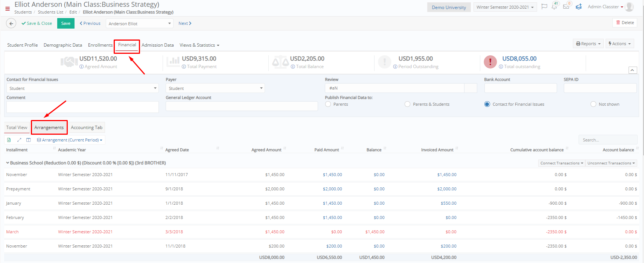Sort by Agreed Date column sort icon
Image resolution: width=644 pixels, height=263 pixels.
point(218,148)
